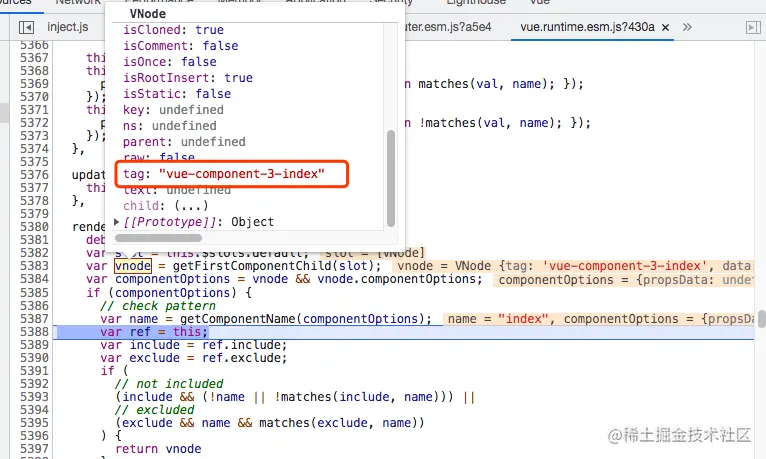Screen dimensions: 766x459
Task: Click the matches(exclude, name) call on line 5395
Action: click(x=338, y=423)
